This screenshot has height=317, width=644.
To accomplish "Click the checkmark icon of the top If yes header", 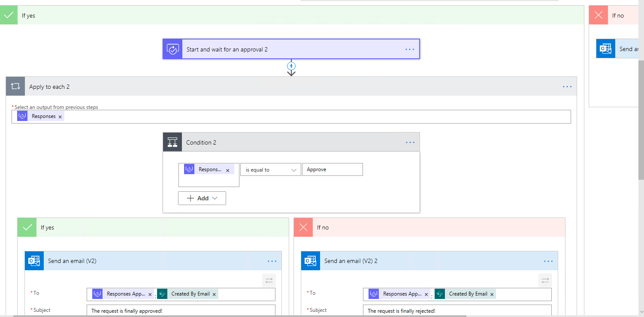I will click(x=9, y=15).
